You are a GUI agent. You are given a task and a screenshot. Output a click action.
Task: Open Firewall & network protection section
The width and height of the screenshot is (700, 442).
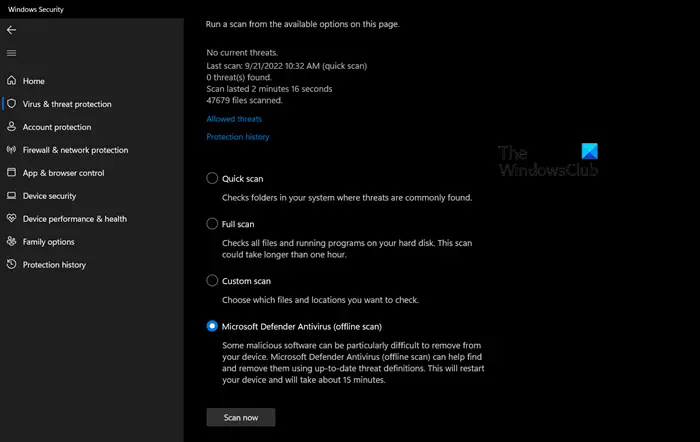75,150
